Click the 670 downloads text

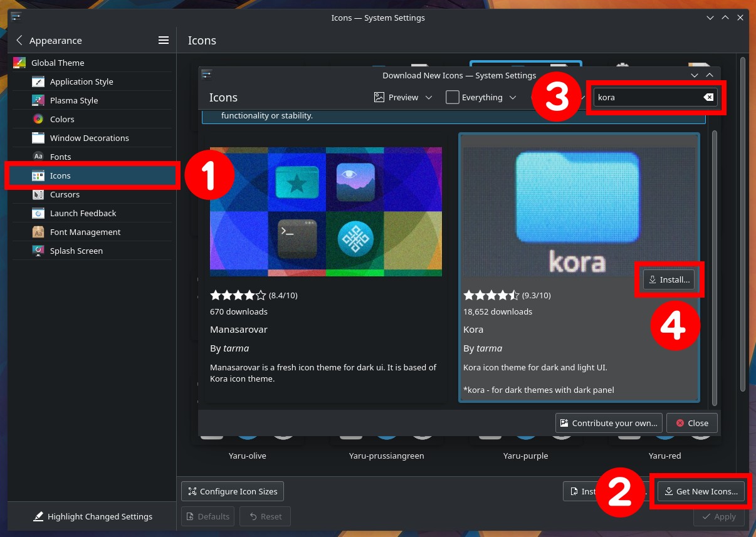point(239,311)
